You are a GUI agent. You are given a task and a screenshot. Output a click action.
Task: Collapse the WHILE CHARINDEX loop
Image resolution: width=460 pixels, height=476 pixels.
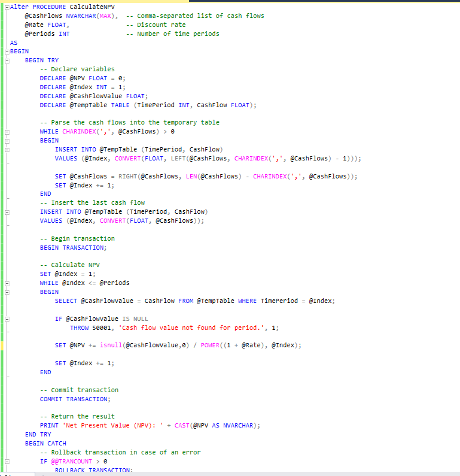pos(7,132)
